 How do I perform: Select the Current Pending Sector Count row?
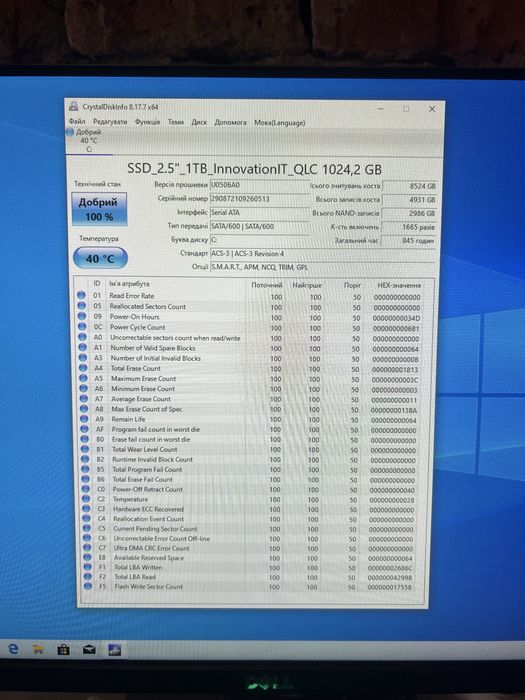[x=251, y=529]
